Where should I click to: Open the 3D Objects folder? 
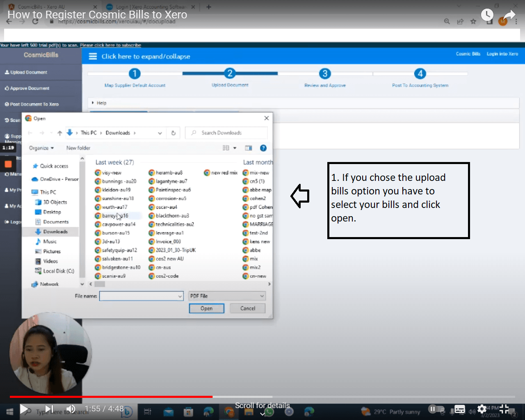point(51,202)
